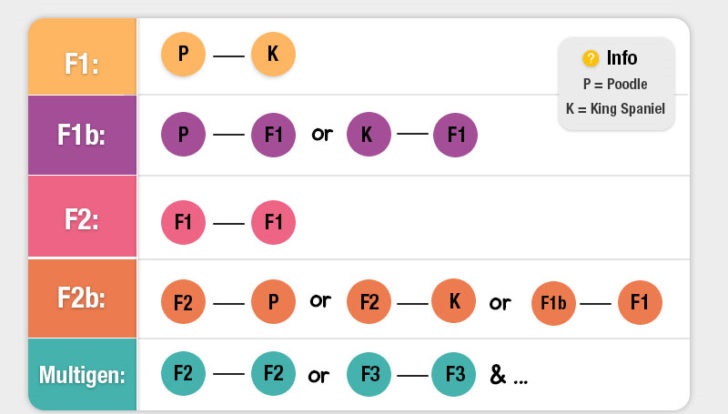The height and width of the screenshot is (414, 728).
Task: Open the pink F2: row label
Action: pos(82,218)
